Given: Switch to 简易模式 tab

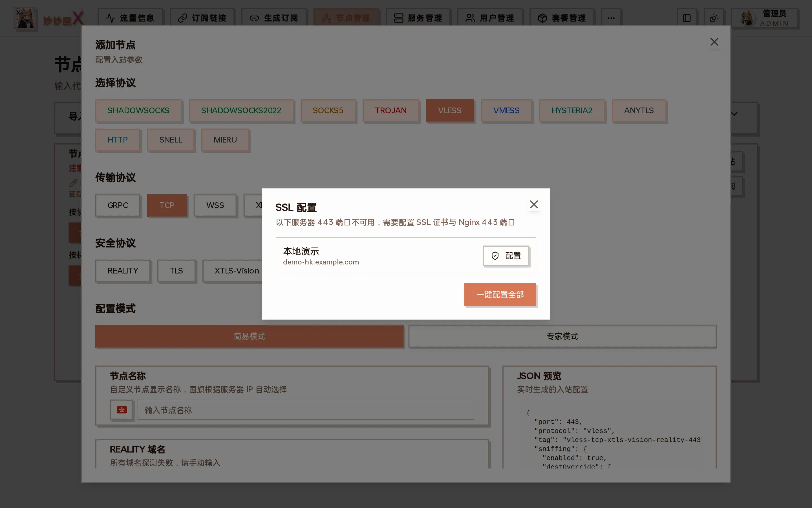Looking at the screenshot, I should click(x=249, y=336).
